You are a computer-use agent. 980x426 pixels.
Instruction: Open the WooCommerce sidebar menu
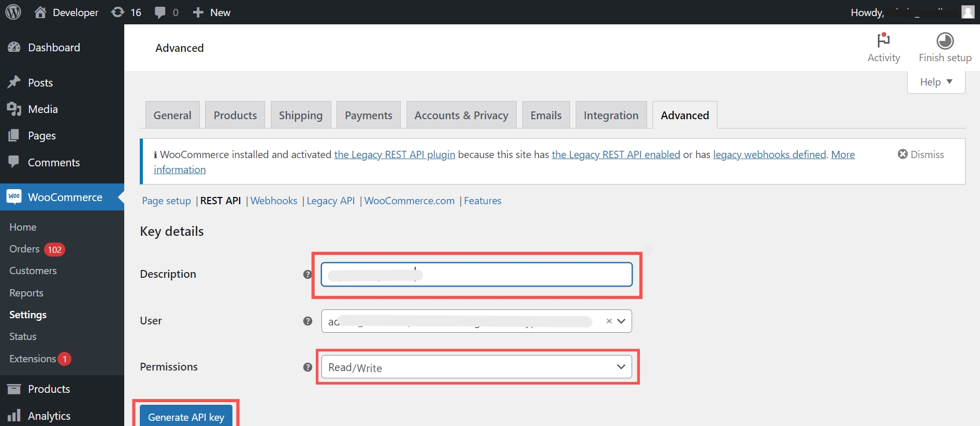62,197
